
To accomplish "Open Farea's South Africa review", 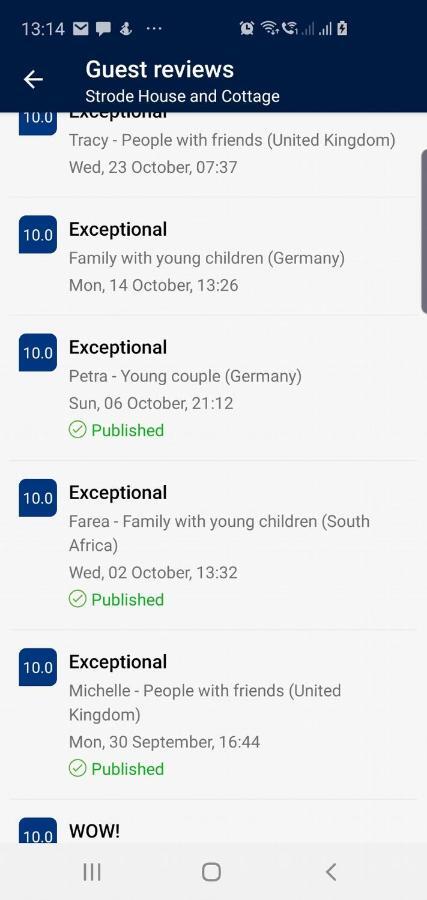I will coord(214,545).
